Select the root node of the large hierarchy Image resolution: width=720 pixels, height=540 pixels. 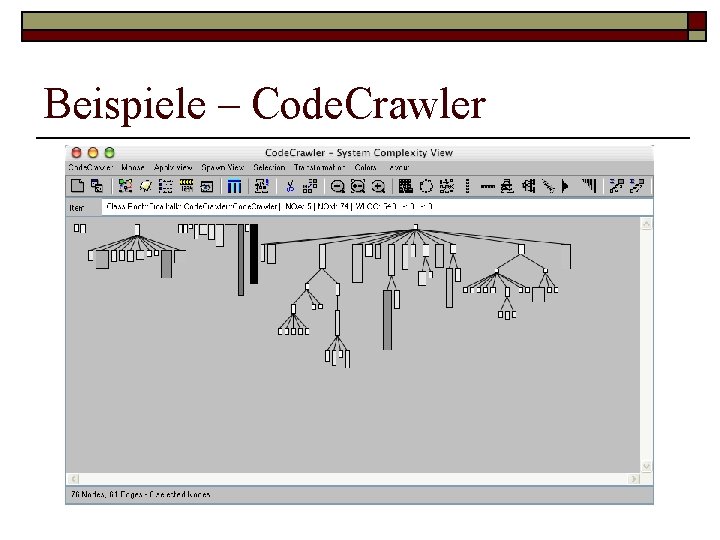(x=416, y=227)
